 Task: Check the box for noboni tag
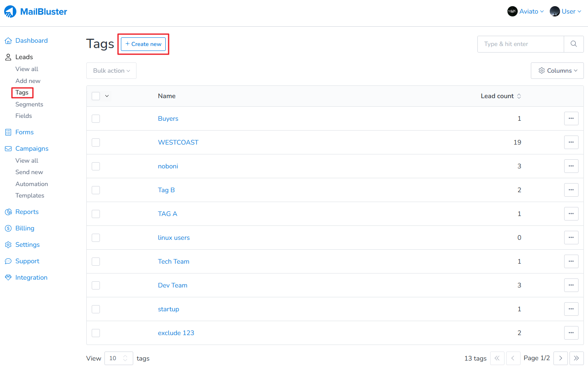[x=96, y=166]
